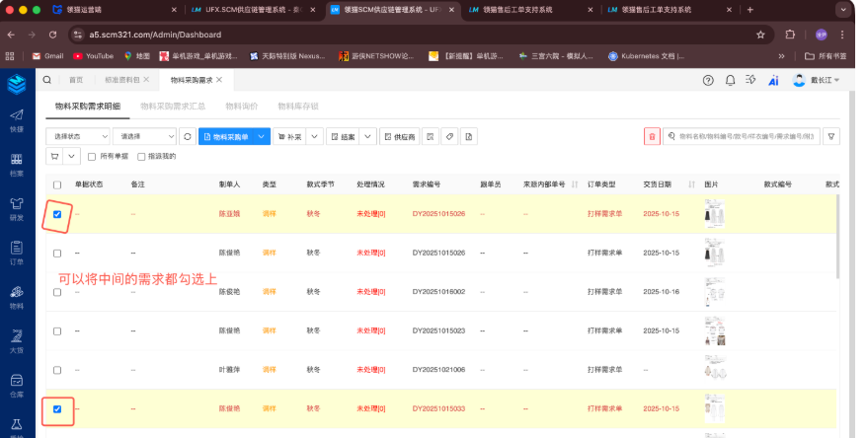Click the refresh icon in toolbar
This screenshot has height=438, width=868.
187,136
